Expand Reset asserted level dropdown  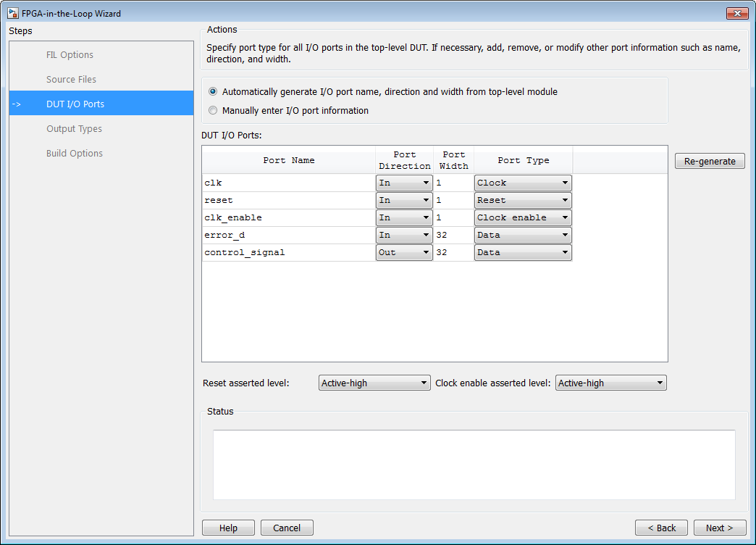point(374,383)
